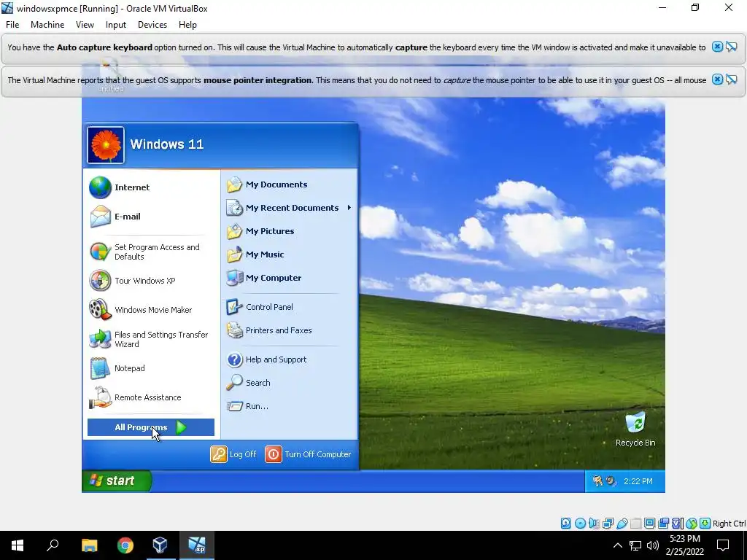Click mouse integration indicator in status bar
Screen dimensions: 747x560
click(x=692, y=524)
